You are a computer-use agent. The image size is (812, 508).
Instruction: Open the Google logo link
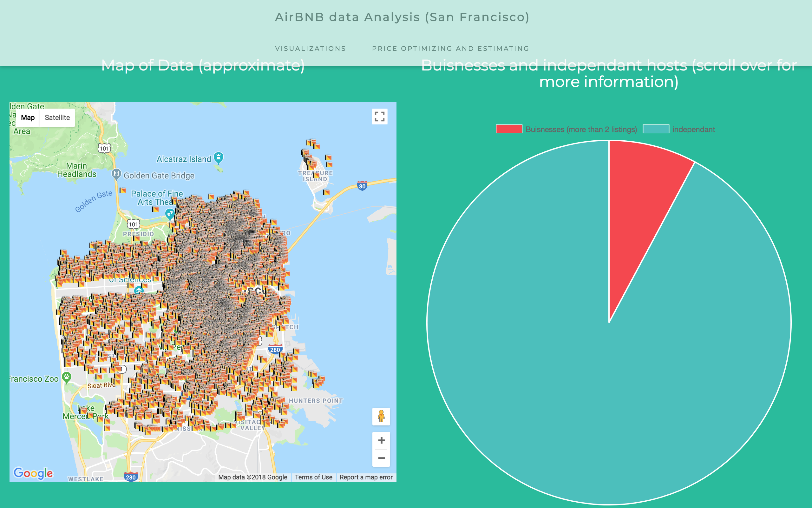tap(33, 473)
